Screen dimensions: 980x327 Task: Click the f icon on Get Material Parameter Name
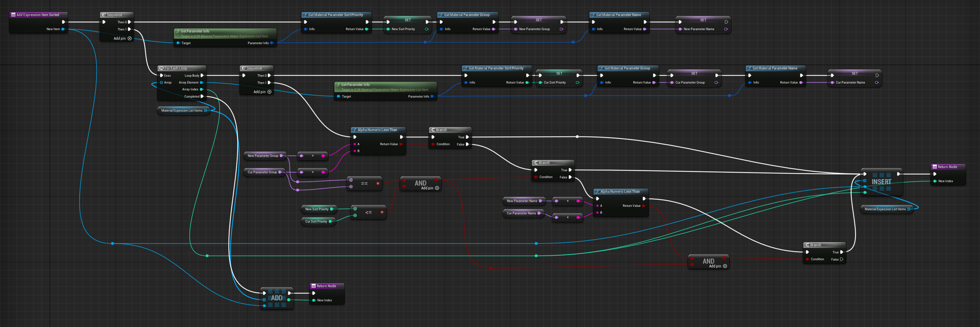pyautogui.click(x=593, y=15)
